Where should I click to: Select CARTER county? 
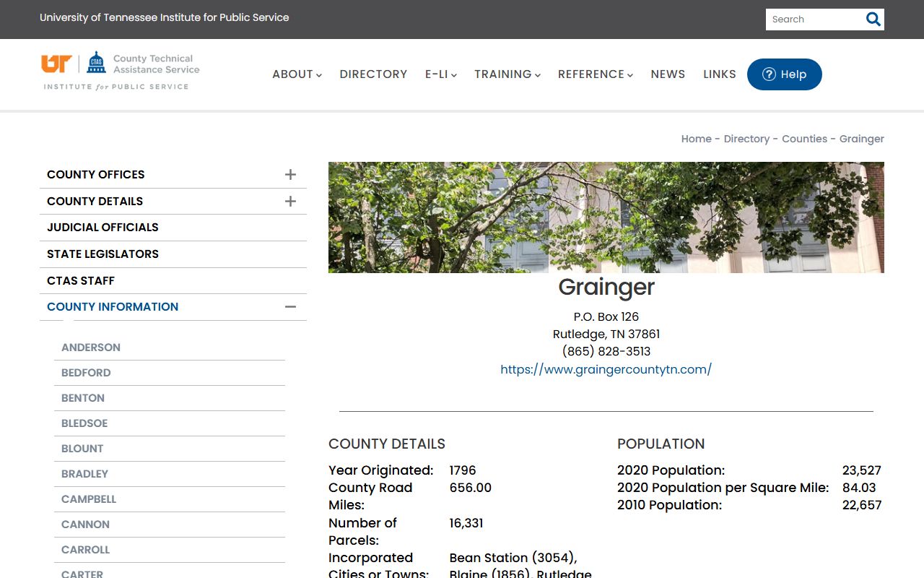(82, 574)
